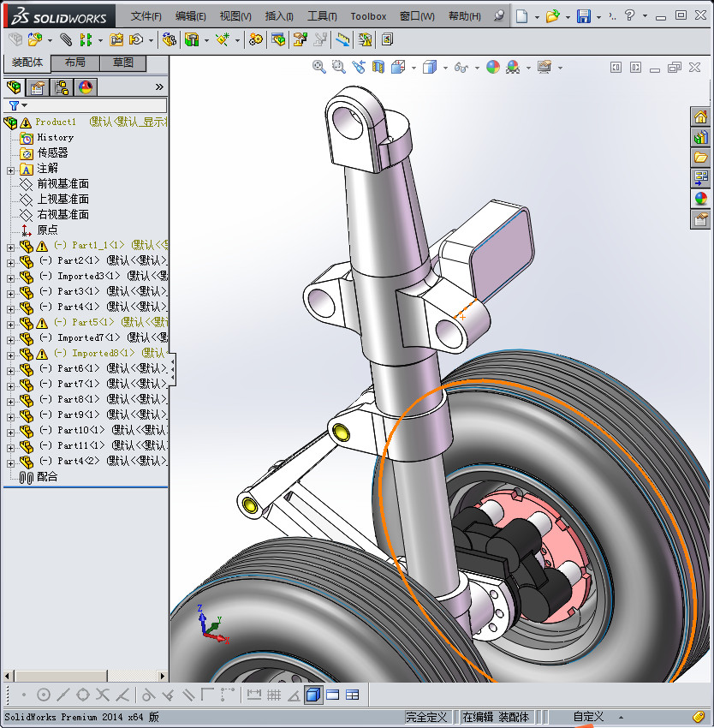Viewport: 714px width, 728px height.
Task: Click the tree horizontal scrollbar right arrow
Action: point(163,676)
